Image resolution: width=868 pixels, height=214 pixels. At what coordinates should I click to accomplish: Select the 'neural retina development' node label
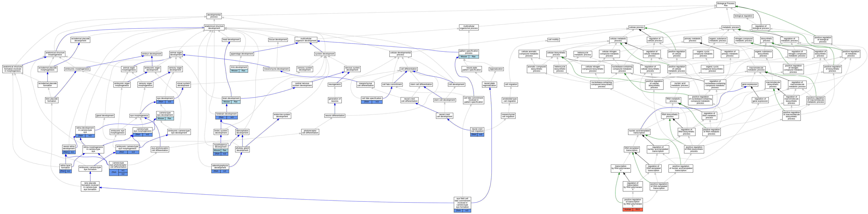pyautogui.click(x=69, y=147)
